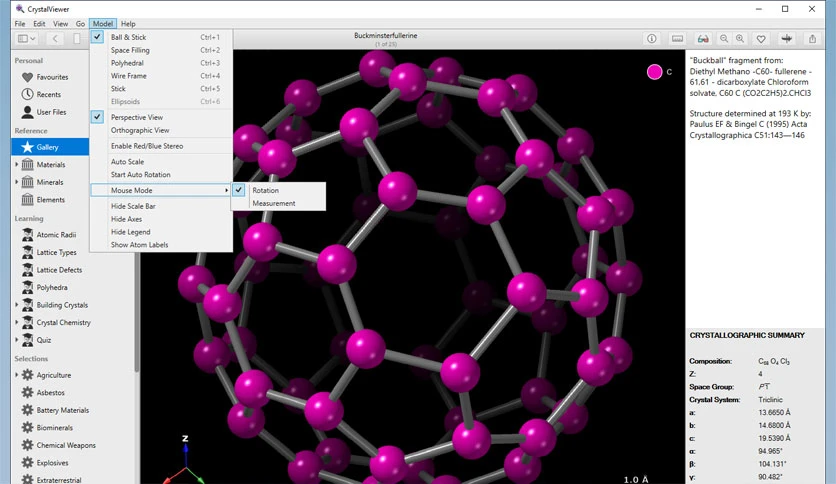836x484 pixels.
Task: Switch to Orthographic View
Action: (x=161, y=130)
